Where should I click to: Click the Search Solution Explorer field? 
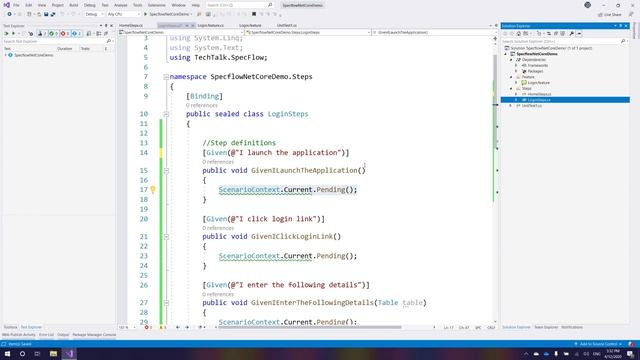tap(564, 41)
